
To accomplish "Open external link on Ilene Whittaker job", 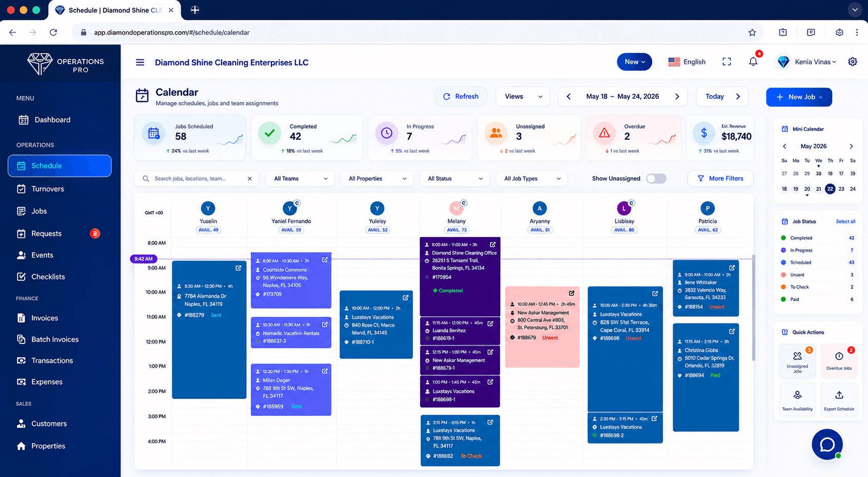I will [732, 268].
